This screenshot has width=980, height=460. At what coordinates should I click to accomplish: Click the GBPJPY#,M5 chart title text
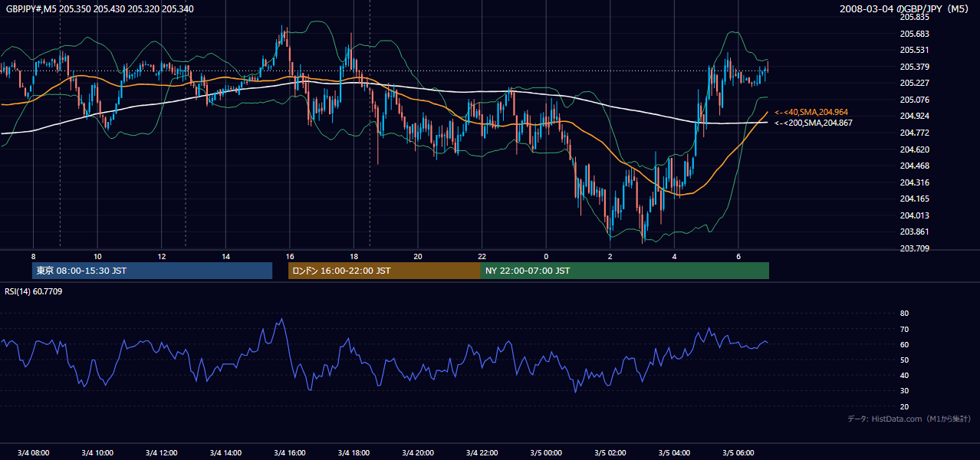tap(100, 8)
